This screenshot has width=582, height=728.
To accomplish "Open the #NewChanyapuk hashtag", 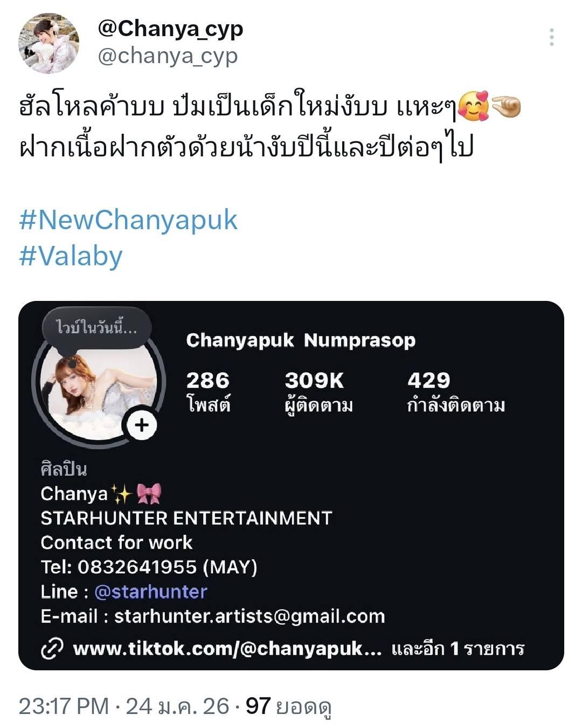I will [128, 220].
